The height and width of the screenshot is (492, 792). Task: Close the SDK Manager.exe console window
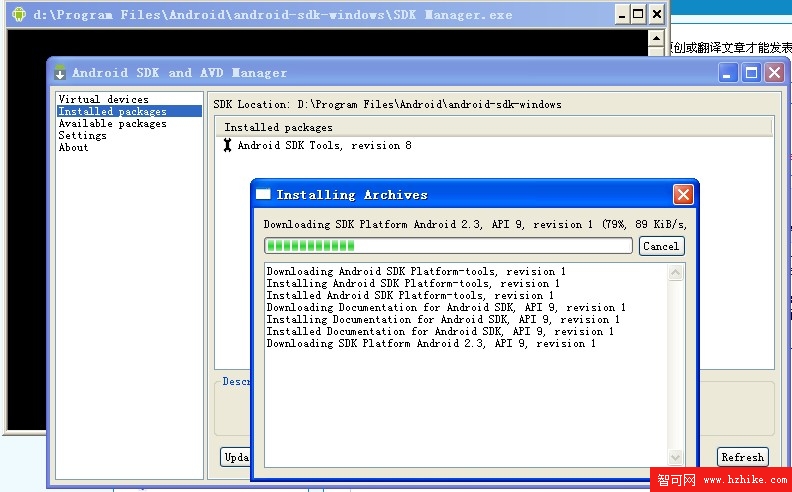point(656,14)
